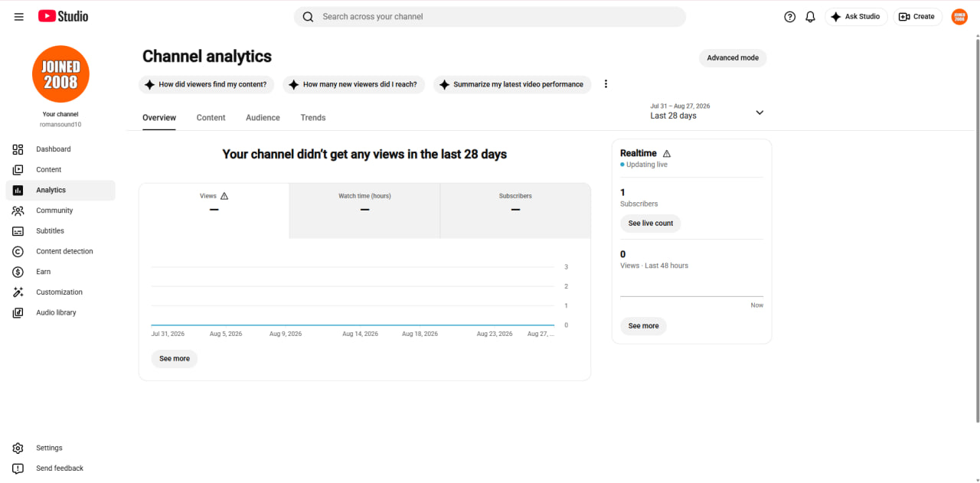
Task: Open the notifications bell
Action: [x=810, y=17]
